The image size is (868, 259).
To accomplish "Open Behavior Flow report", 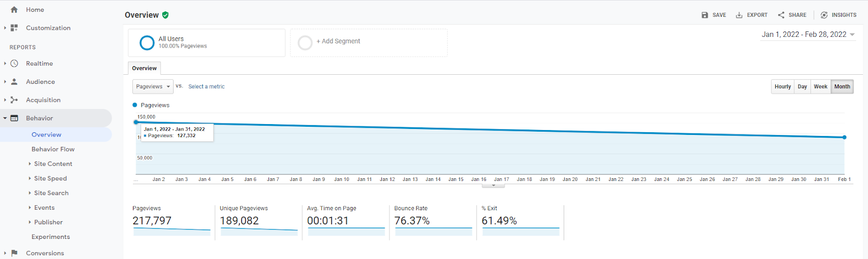I will tap(53, 149).
